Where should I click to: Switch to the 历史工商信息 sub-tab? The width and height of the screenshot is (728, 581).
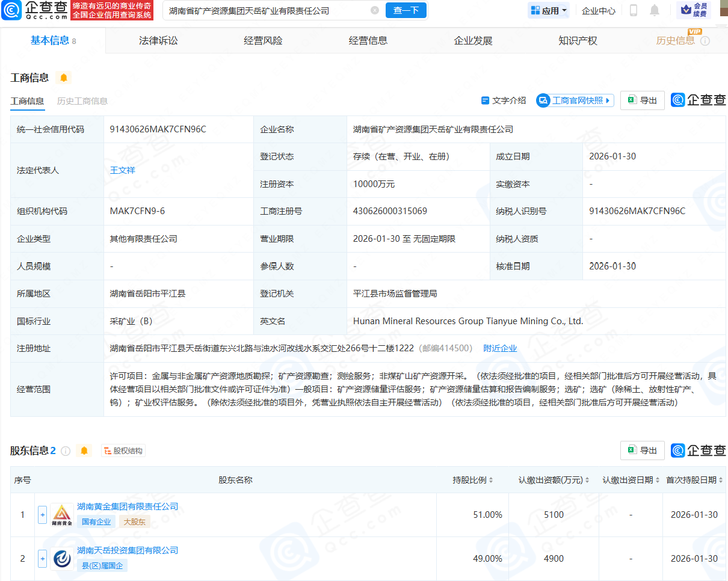pos(82,101)
